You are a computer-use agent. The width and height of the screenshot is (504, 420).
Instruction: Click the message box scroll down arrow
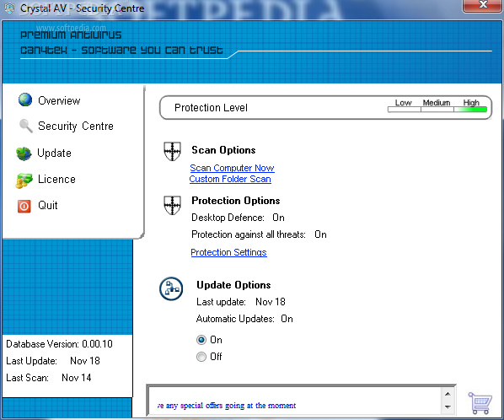coord(448,407)
